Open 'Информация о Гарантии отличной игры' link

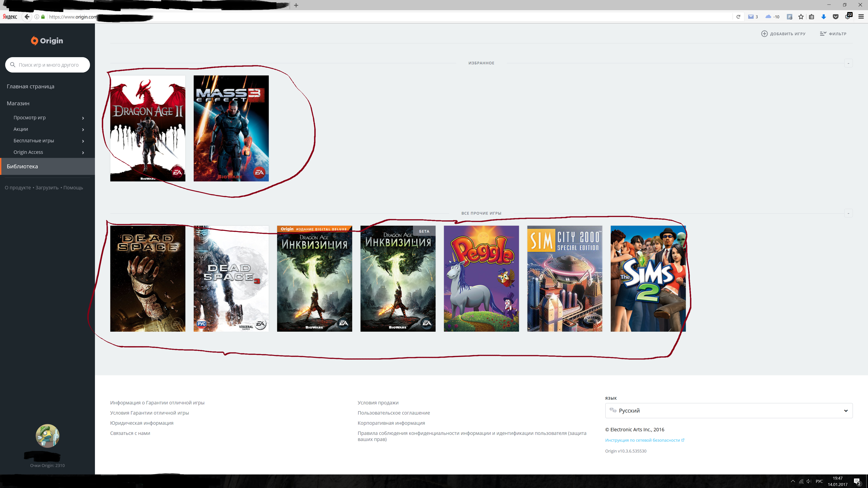click(x=157, y=403)
